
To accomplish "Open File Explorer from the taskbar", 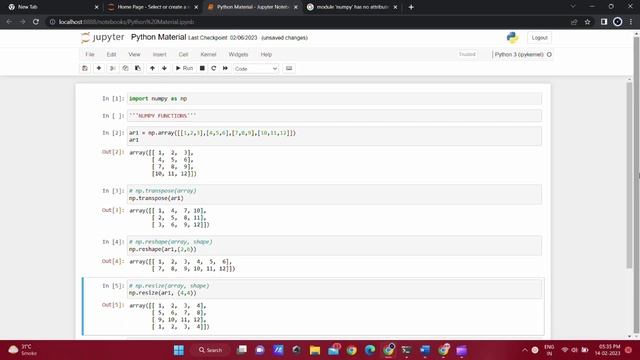I will coord(315,350).
